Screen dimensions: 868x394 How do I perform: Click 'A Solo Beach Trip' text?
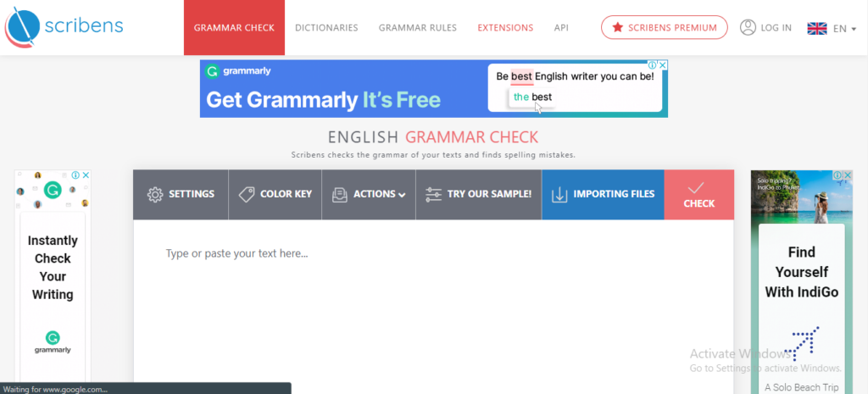tap(802, 387)
